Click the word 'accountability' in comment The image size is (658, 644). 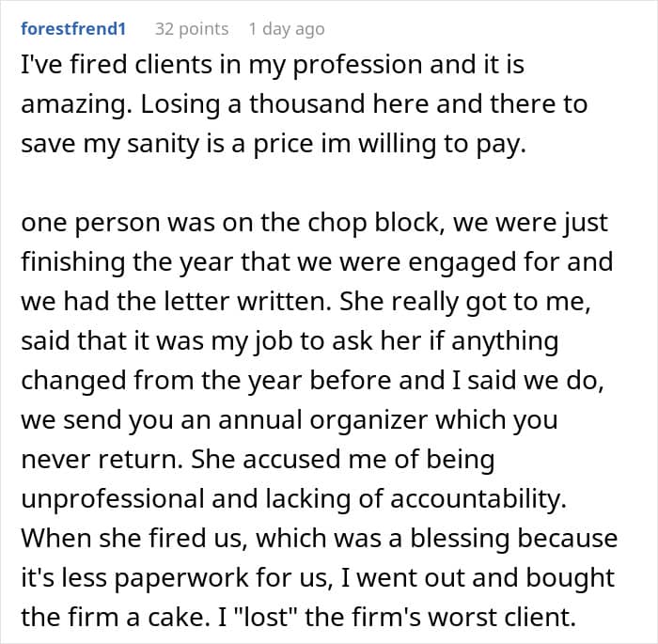coord(478,499)
